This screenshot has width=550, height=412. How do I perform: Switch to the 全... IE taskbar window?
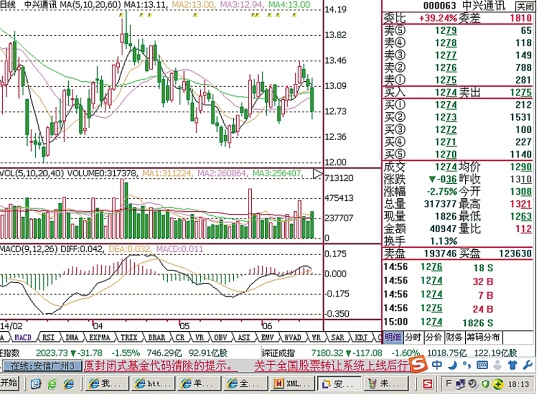tap(245, 384)
